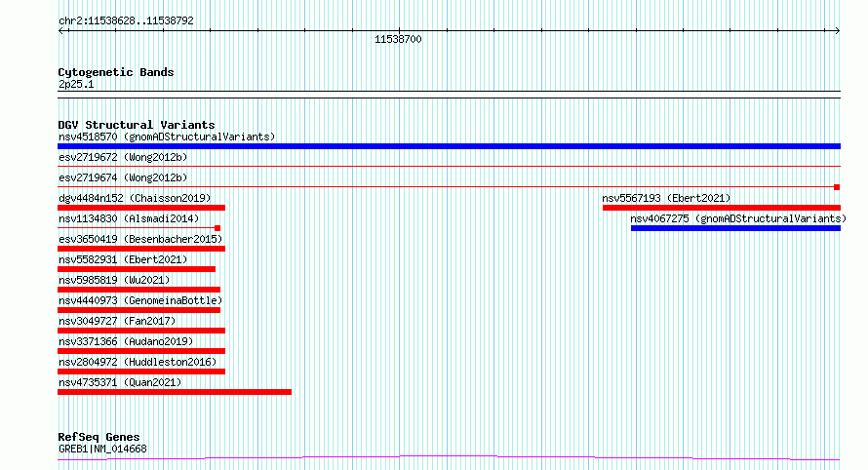The width and height of the screenshot is (868, 470).
Task: Click the Cytogenetic Bands track heading
Action: click(116, 72)
